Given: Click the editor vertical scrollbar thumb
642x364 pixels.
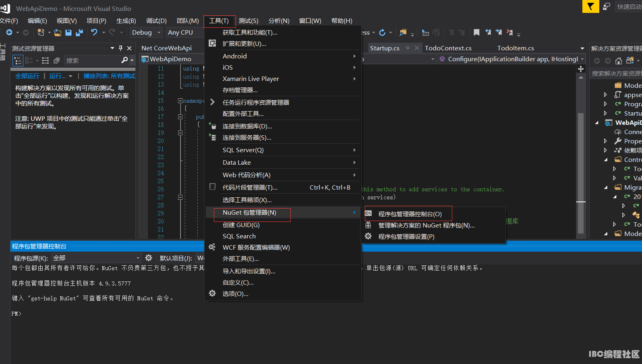Looking at the screenshot, I should 581,173.
